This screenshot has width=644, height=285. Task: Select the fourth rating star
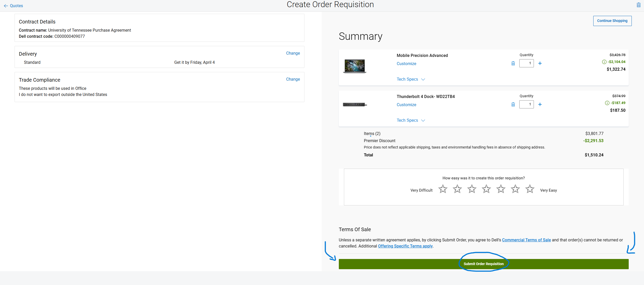486,189
